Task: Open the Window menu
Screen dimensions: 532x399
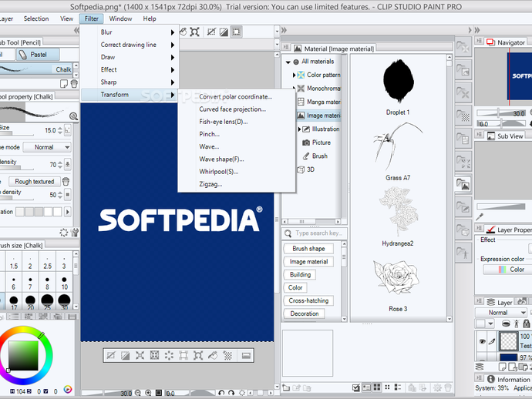Action: (120, 18)
